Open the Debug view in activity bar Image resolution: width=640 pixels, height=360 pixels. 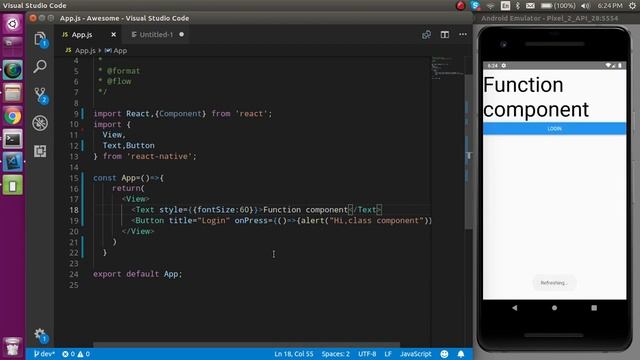coord(40,123)
